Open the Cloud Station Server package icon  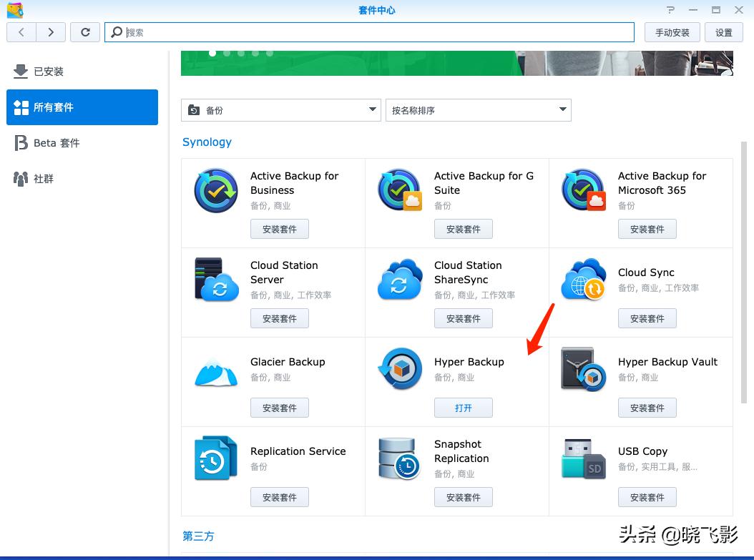click(216, 279)
